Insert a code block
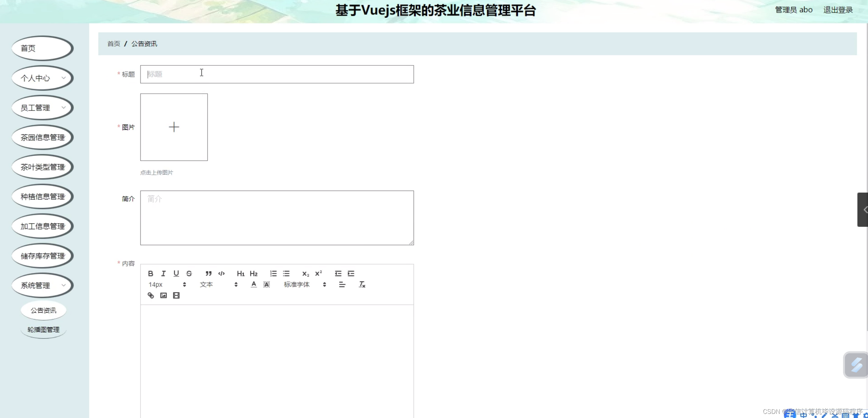The width and height of the screenshot is (868, 418). pyautogui.click(x=221, y=273)
